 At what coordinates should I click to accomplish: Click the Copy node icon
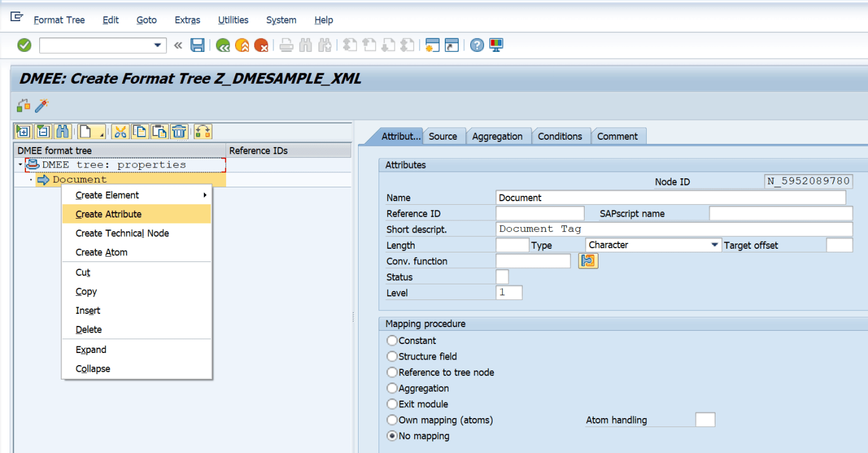139,131
